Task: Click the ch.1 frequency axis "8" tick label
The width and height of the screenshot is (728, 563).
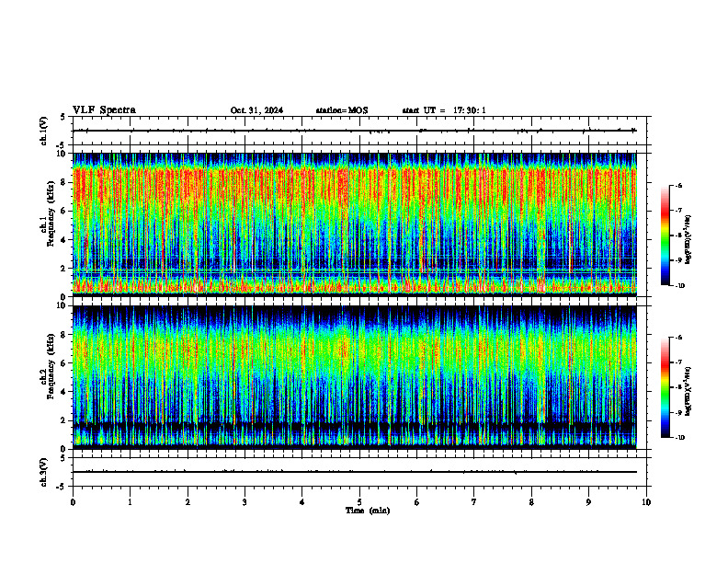Action: pos(64,182)
